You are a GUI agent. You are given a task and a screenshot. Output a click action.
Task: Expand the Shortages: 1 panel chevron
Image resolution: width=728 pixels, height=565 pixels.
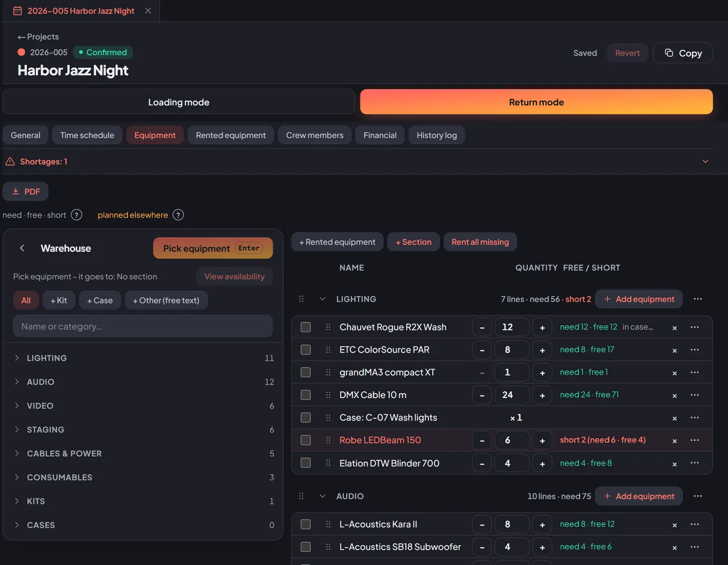(x=705, y=161)
